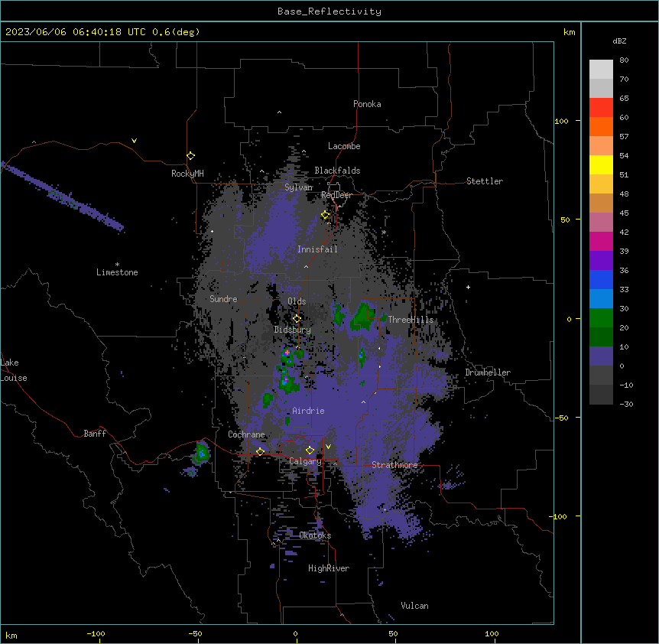Select the ThreeHills label

tap(411, 320)
